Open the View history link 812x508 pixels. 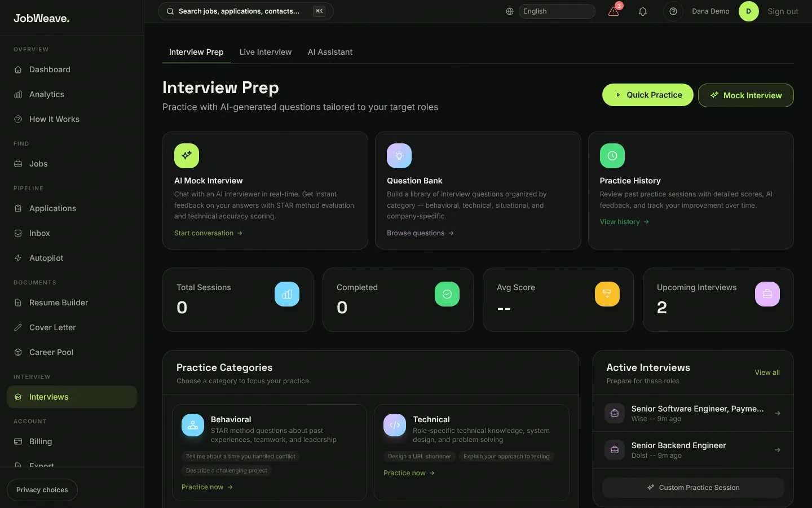624,222
